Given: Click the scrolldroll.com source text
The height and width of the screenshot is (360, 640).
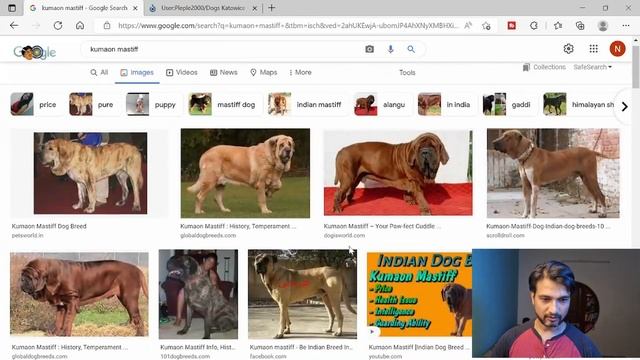Looking at the screenshot, I should 505,236.
